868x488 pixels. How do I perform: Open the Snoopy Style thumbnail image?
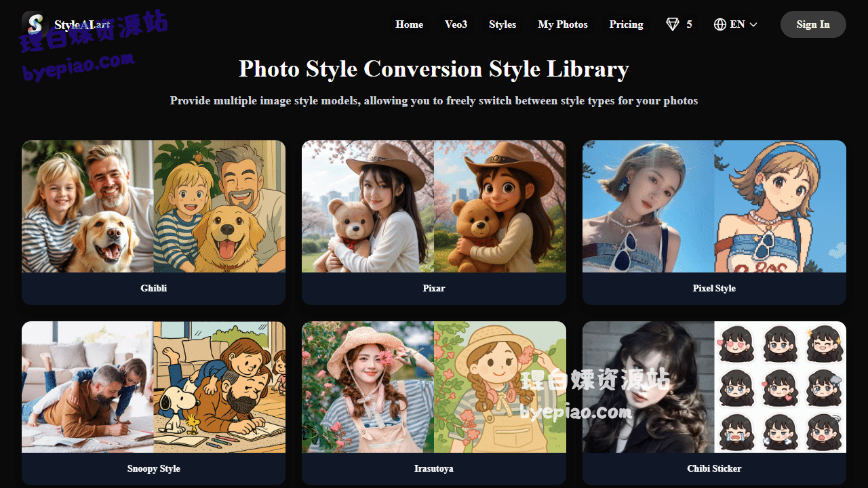pyautogui.click(x=153, y=387)
